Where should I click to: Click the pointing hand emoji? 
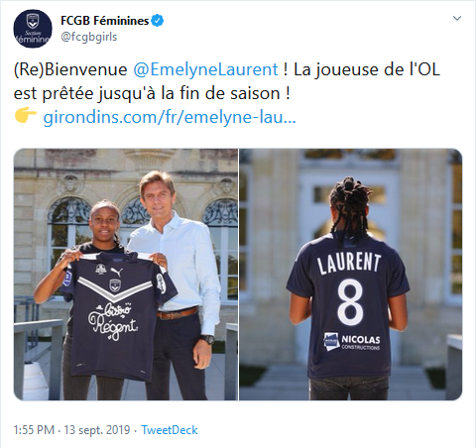click(x=26, y=116)
